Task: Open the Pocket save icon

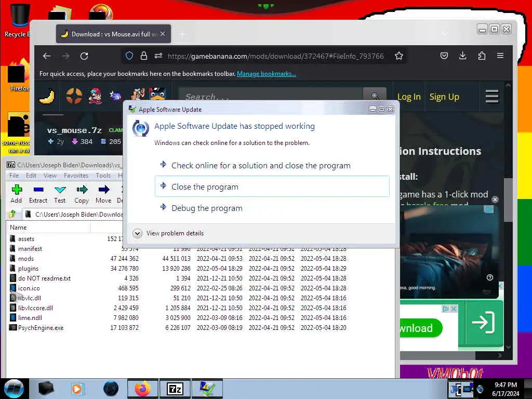Action: click(444, 56)
